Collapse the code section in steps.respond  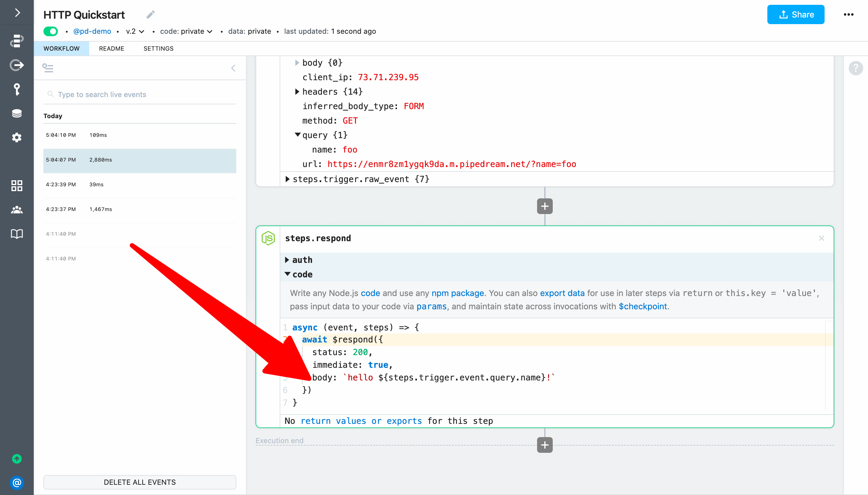pos(288,274)
